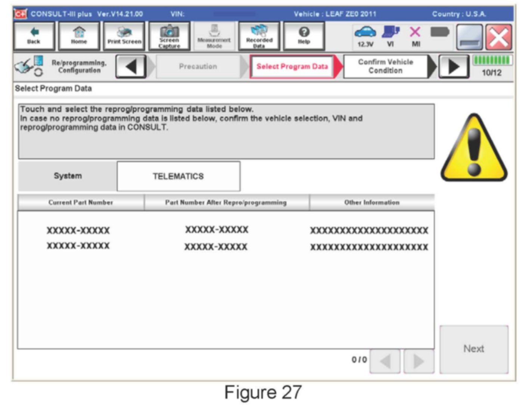Select the Precaution step tab
The width and height of the screenshot is (532, 411).
pos(198,66)
